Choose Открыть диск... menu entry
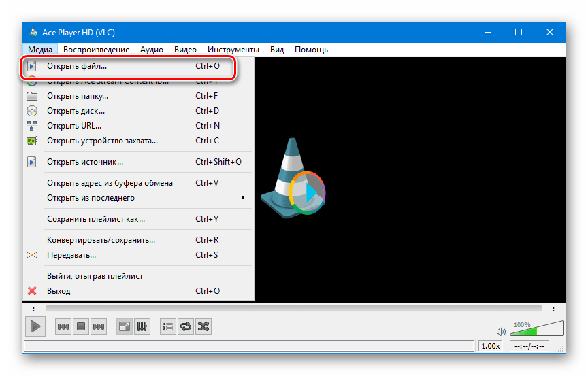This screenshot has width=588, height=376. (138, 111)
